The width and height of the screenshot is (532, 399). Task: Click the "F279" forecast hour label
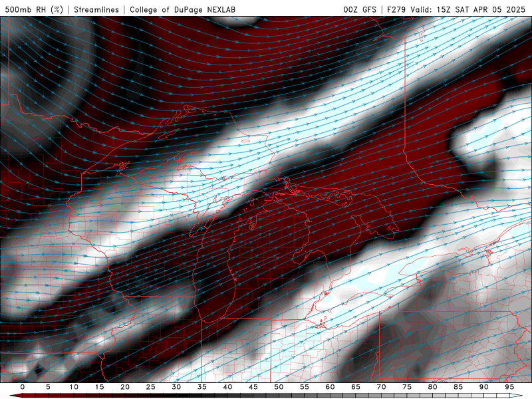point(396,9)
